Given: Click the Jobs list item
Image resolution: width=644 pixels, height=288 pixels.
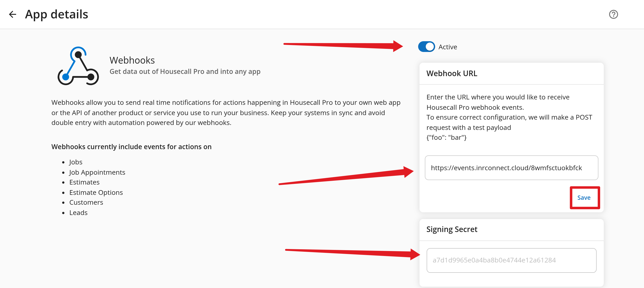Looking at the screenshot, I should pyautogui.click(x=76, y=162).
